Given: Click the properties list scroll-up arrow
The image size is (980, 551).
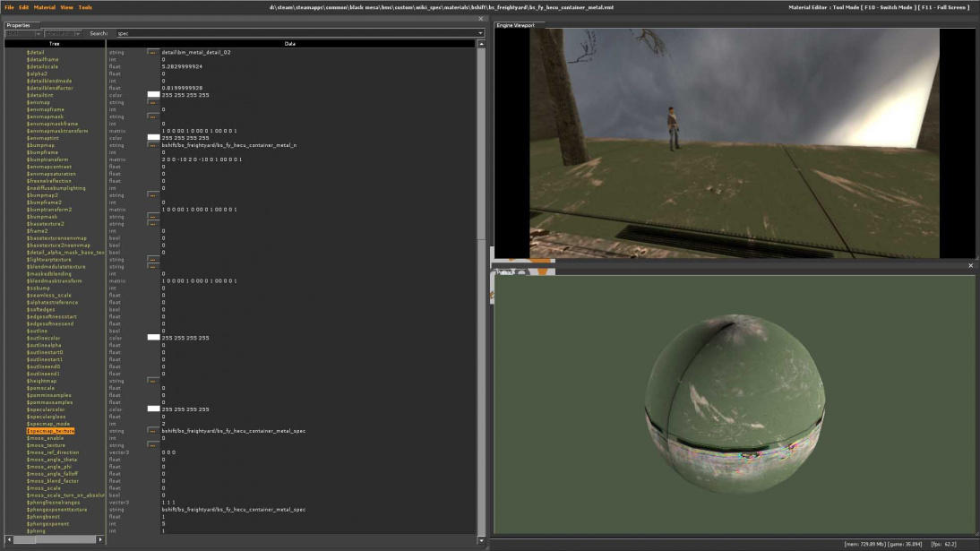Looking at the screenshot, I should point(481,44).
